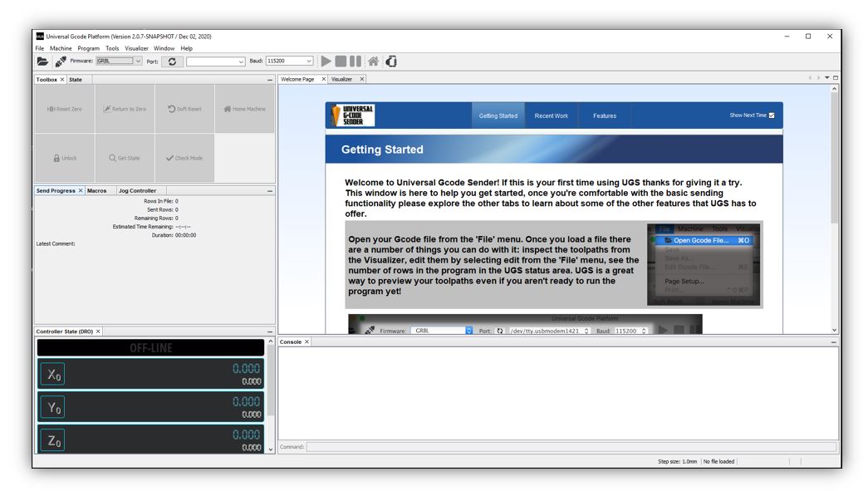
Task: Click the Universal G-Code Sender logo
Action: [x=352, y=115]
